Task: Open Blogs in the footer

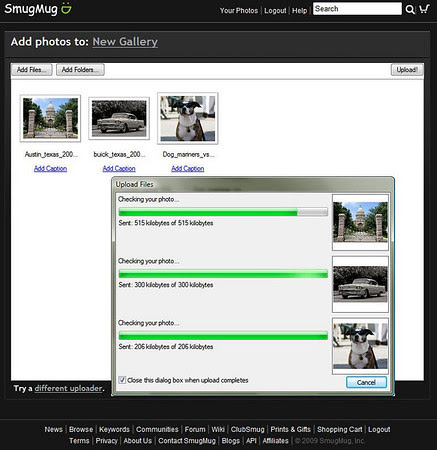Action: tap(231, 441)
